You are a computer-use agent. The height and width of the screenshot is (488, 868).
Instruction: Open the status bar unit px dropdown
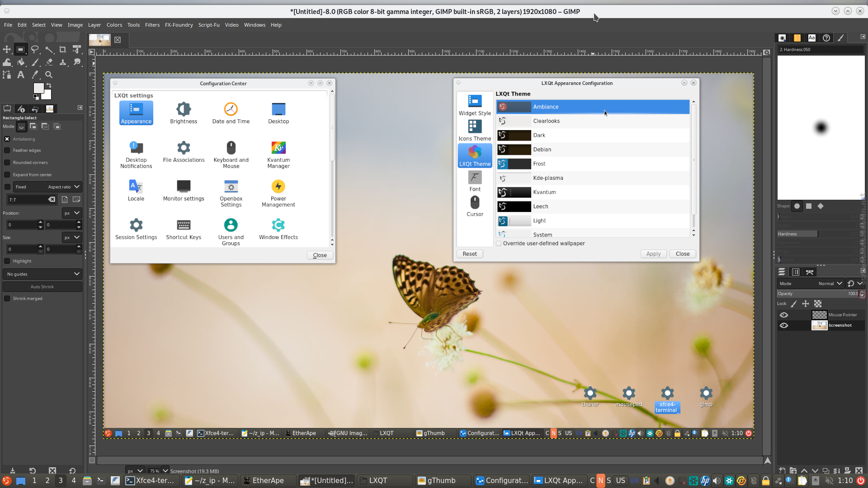click(135, 471)
